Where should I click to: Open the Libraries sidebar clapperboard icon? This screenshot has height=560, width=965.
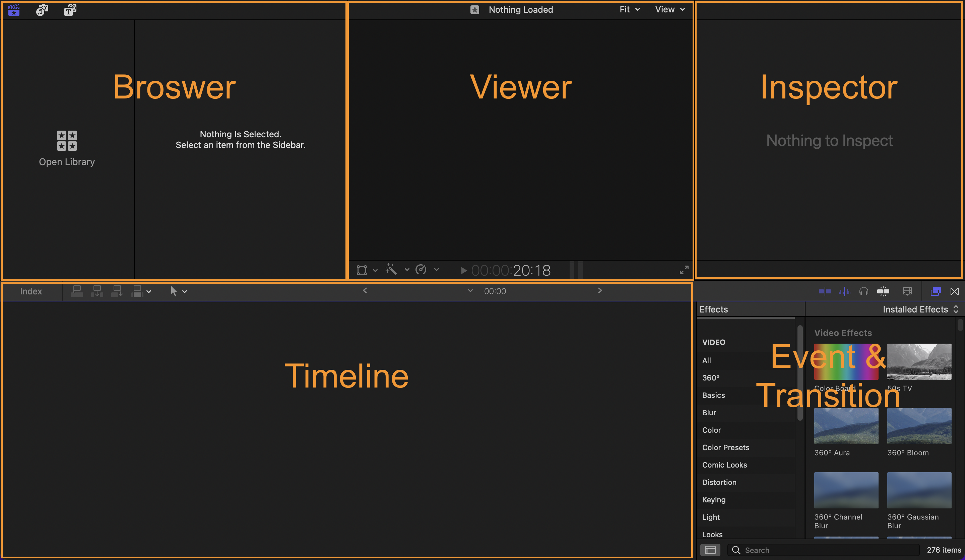pos(14,10)
